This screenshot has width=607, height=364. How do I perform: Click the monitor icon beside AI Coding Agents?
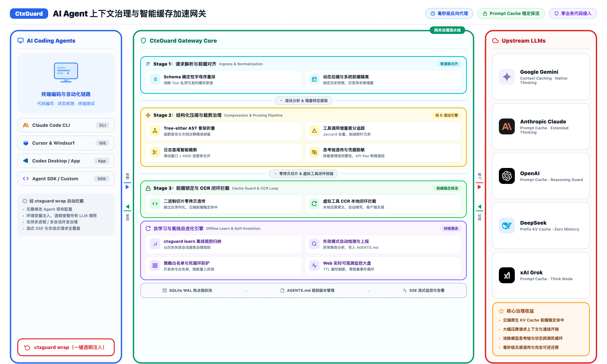point(21,41)
